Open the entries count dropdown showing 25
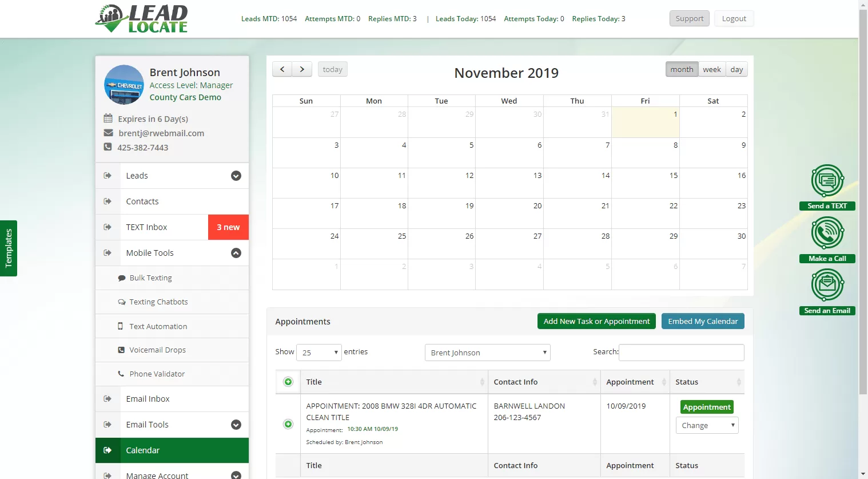Screen dimensions: 868x479 coord(318,353)
